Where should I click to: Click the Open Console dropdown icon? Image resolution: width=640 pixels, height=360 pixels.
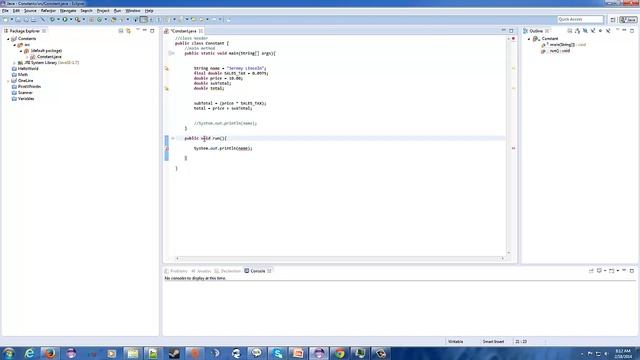click(x=617, y=271)
